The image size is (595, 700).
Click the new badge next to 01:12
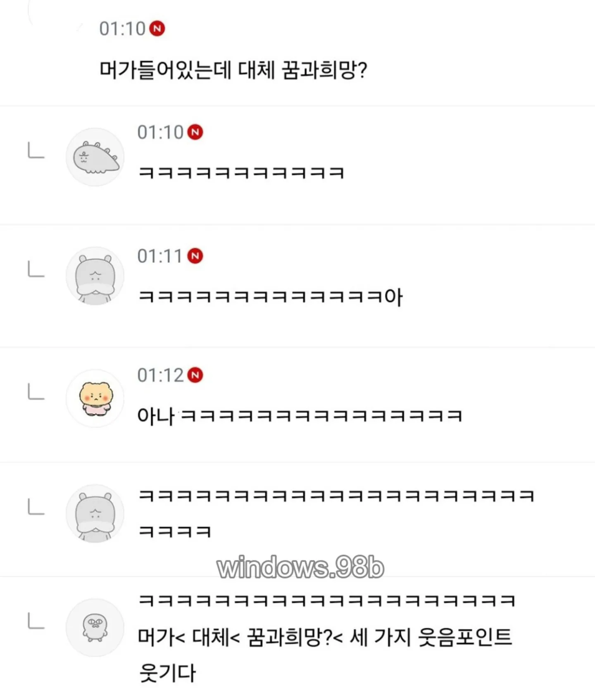[195, 375]
